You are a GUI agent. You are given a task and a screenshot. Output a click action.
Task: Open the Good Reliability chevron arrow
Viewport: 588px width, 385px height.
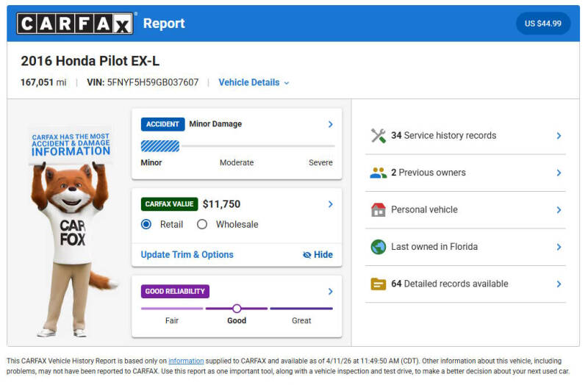330,291
